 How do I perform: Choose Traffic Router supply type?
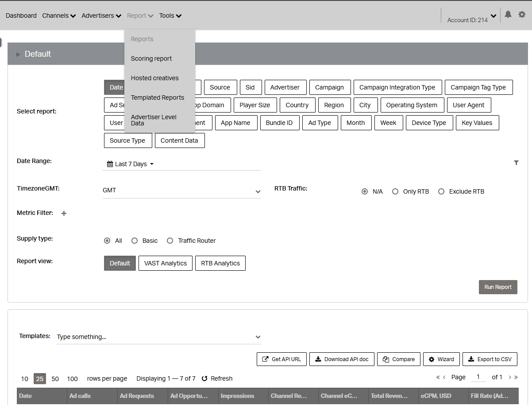(x=170, y=241)
